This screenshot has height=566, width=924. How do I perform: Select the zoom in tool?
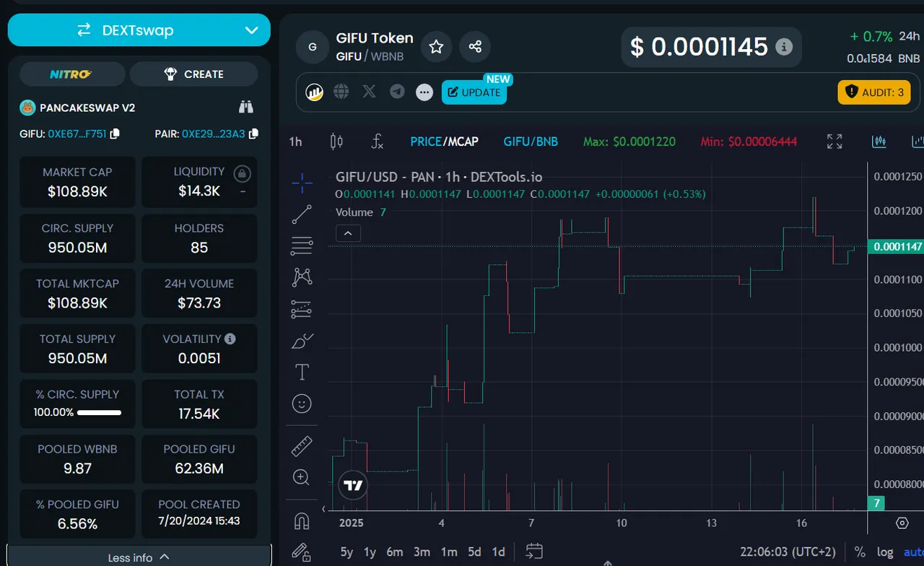(x=302, y=477)
